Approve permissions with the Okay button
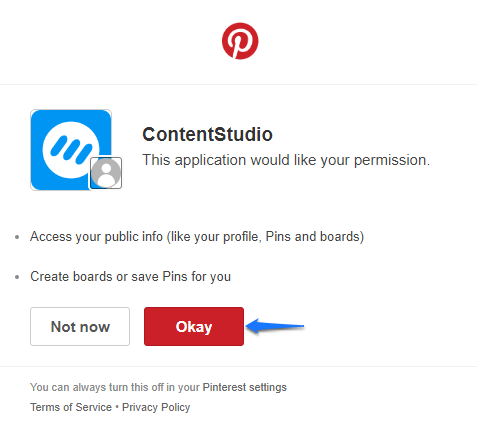Screen dimensions: 477x431 pos(194,326)
